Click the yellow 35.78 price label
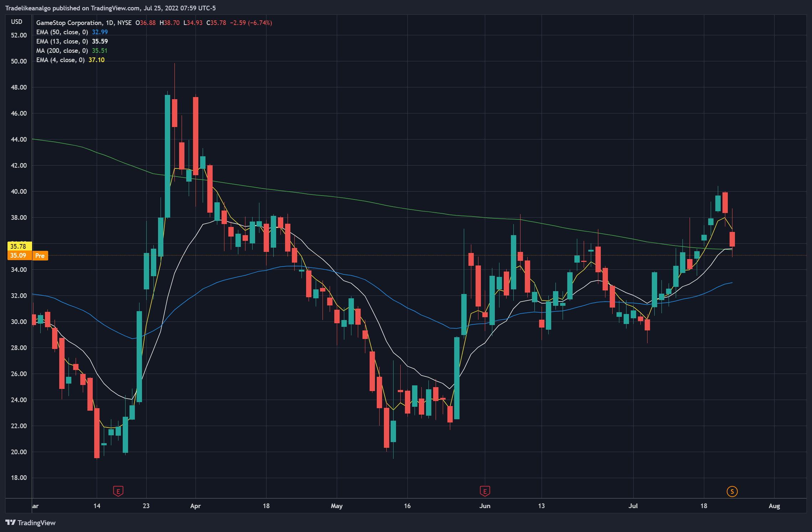 pyautogui.click(x=20, y=246)
